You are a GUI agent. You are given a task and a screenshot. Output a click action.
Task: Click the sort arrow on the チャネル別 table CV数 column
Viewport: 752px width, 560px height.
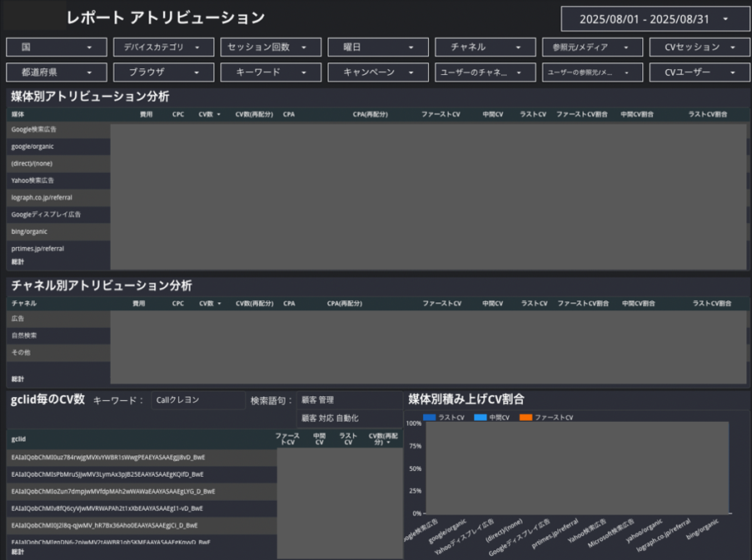point(219,304)
